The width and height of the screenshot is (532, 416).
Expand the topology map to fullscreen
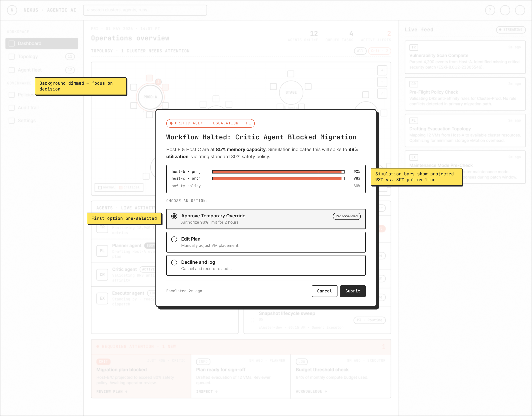(x=382, y=94)
